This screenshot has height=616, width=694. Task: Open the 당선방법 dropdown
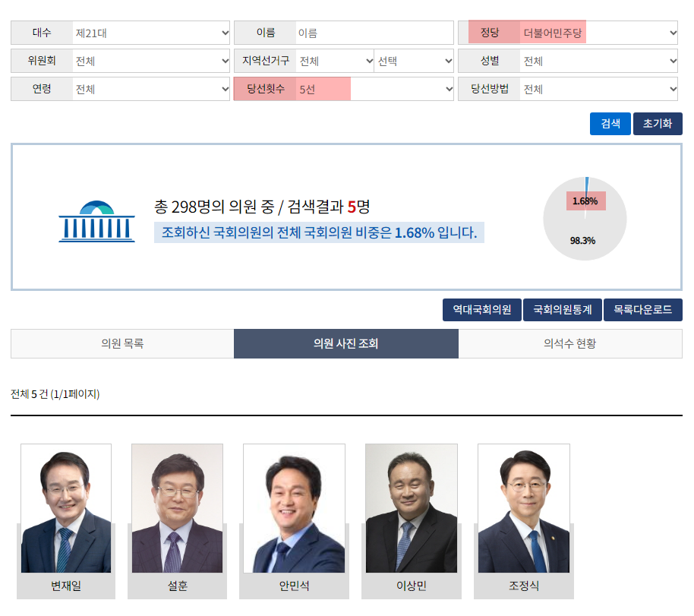(x=598, y=89)
